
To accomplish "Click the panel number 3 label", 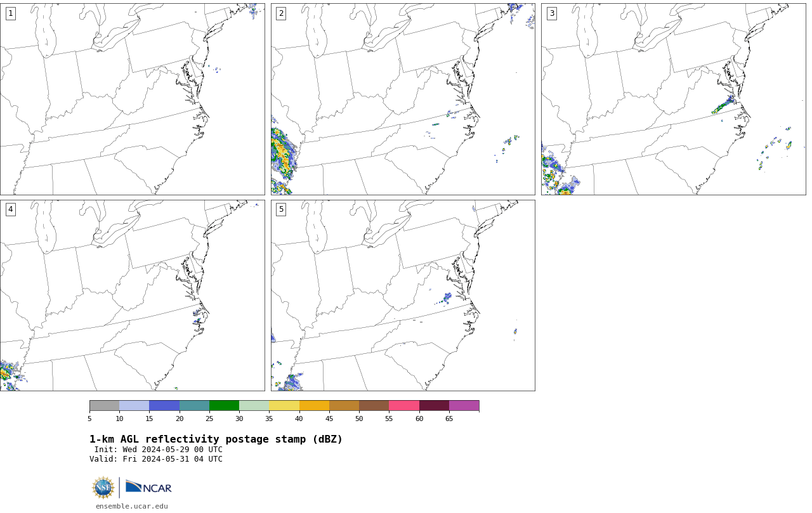I will tap(551, 13).
